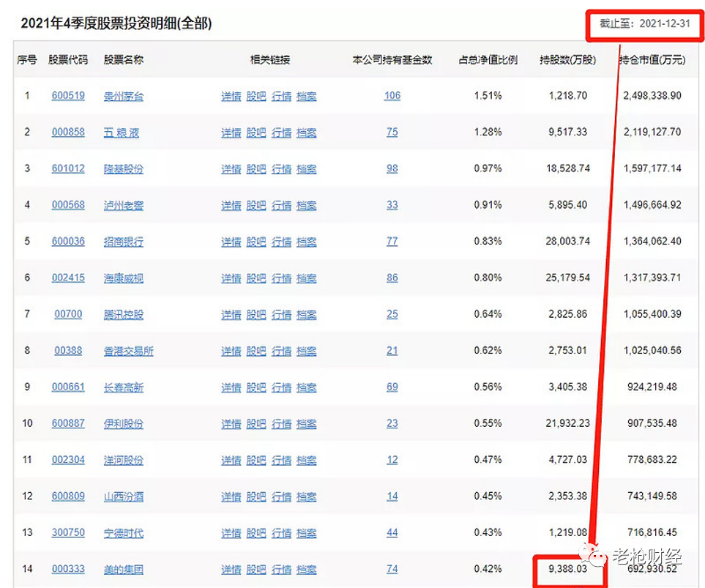Open 香港交易所 stock name link
Viewport: 705px width, 588px height.
click(x=129, y=351)
